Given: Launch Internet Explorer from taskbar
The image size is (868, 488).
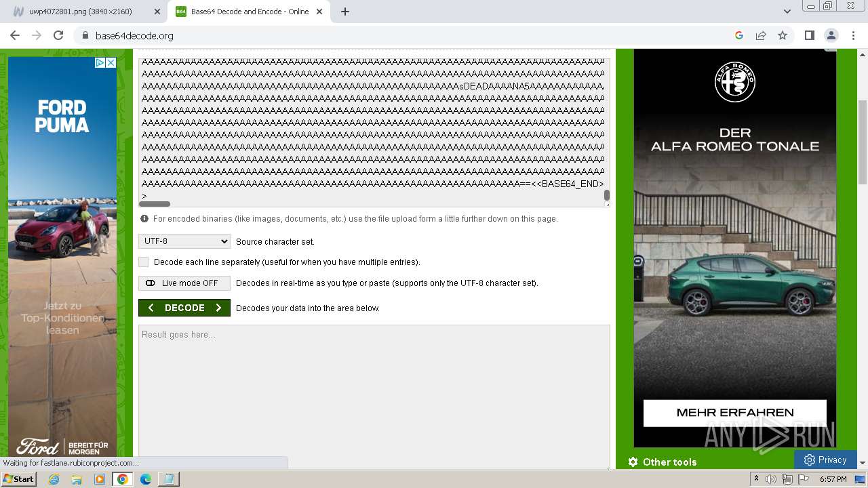Looking at the screenshot, I should (54, 479).
